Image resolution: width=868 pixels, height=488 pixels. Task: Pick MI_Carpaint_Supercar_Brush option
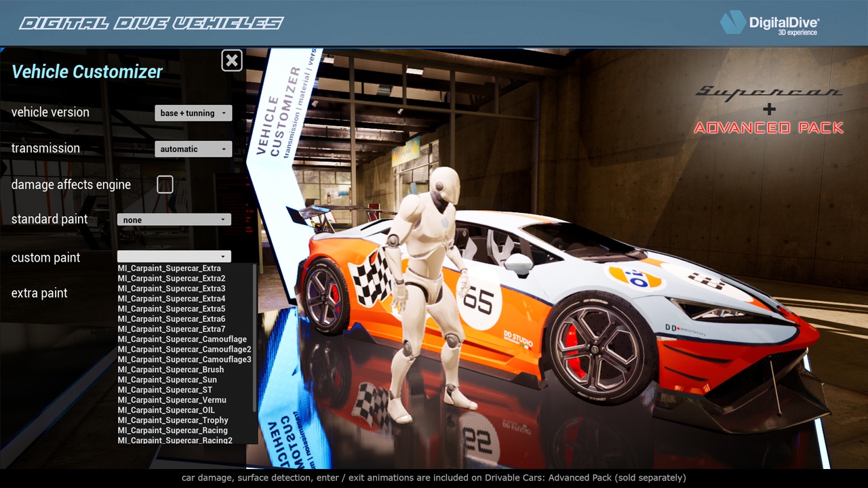[170, 370]
